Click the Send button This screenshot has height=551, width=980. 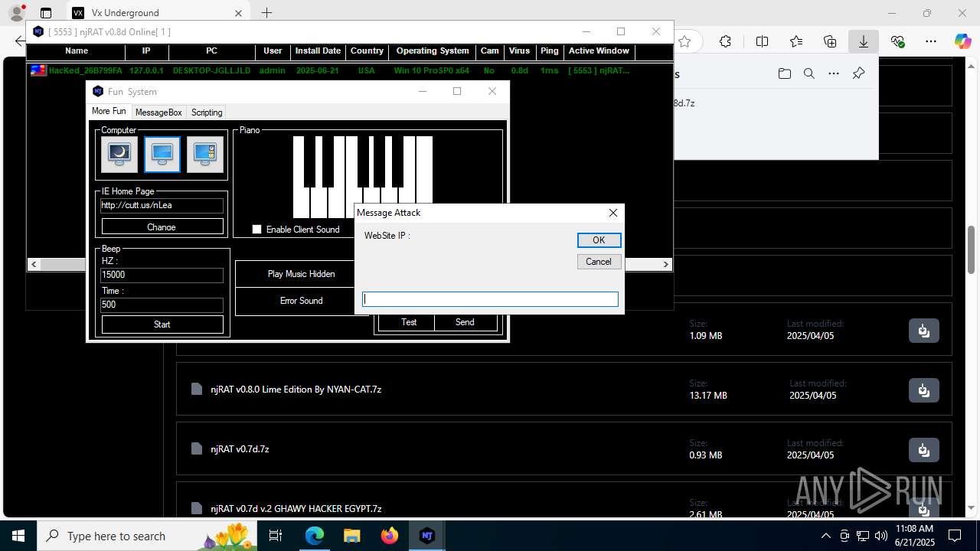(465, 322)
